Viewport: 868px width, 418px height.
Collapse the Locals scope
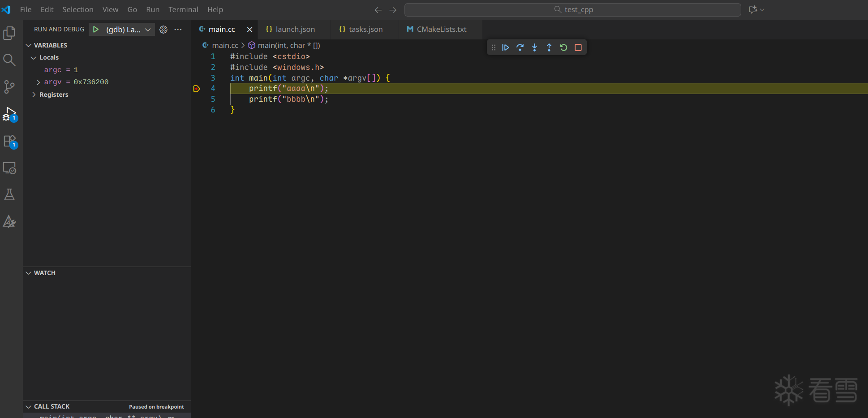pyautogui.click(x=34, y=57)
